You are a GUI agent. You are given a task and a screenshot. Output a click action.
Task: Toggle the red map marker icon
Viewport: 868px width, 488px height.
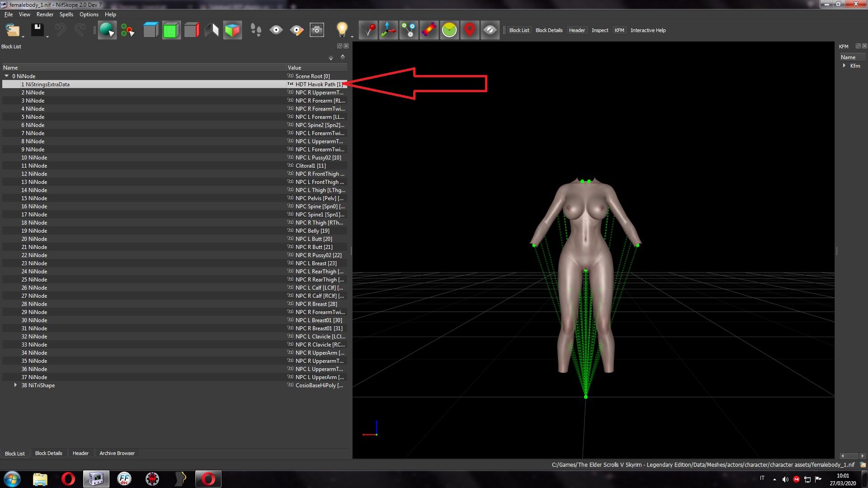pyautogui.click(x=470, y=30)
